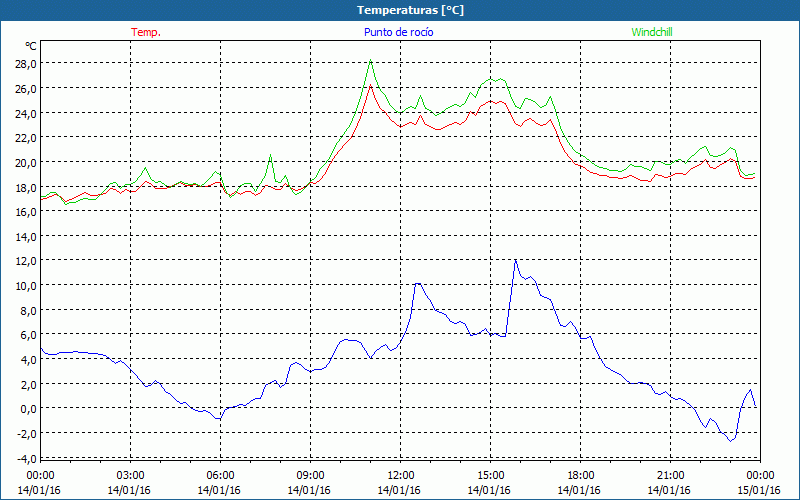Click the 14/01/16 date under 03:00
Viewport: 800px width, 500px height.
(x=129, y=490)
